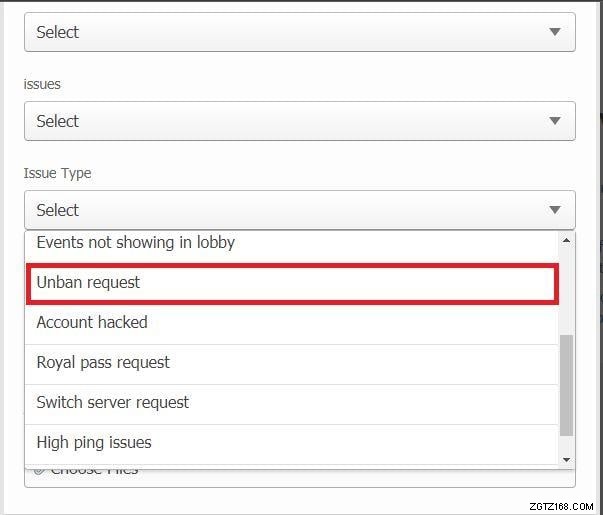Click the Issue Type dropdown arrow icon
This screenshot has height=515, width=603.
tap(555, 210)
